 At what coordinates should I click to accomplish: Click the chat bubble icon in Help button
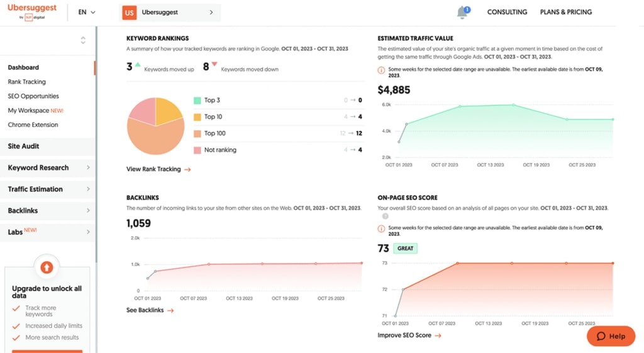click(601, 336)
